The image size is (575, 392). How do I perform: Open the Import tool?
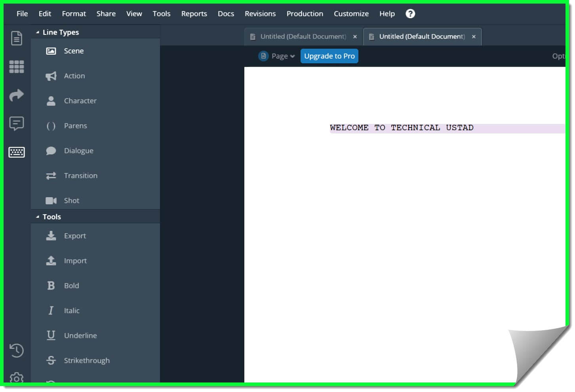(x=75, y=261)
